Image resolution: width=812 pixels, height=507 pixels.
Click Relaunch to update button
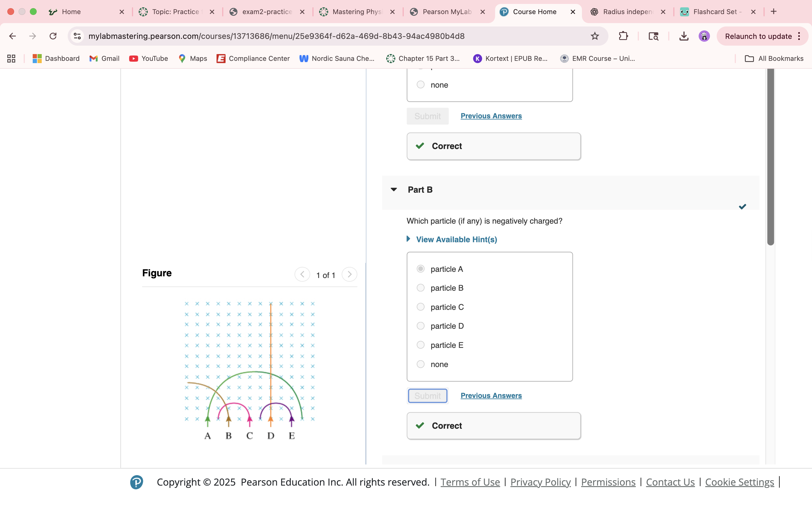pyautogui.click(x=758, y=36)
